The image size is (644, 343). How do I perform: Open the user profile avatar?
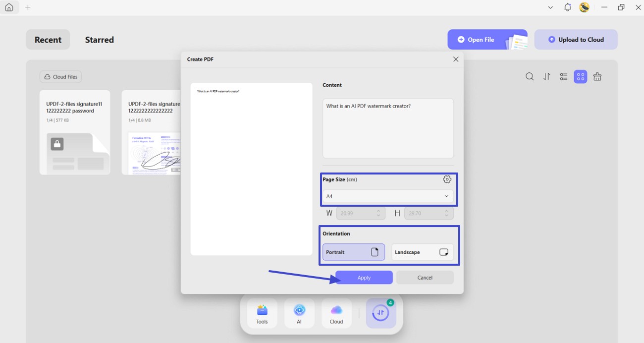coord(585,7)
